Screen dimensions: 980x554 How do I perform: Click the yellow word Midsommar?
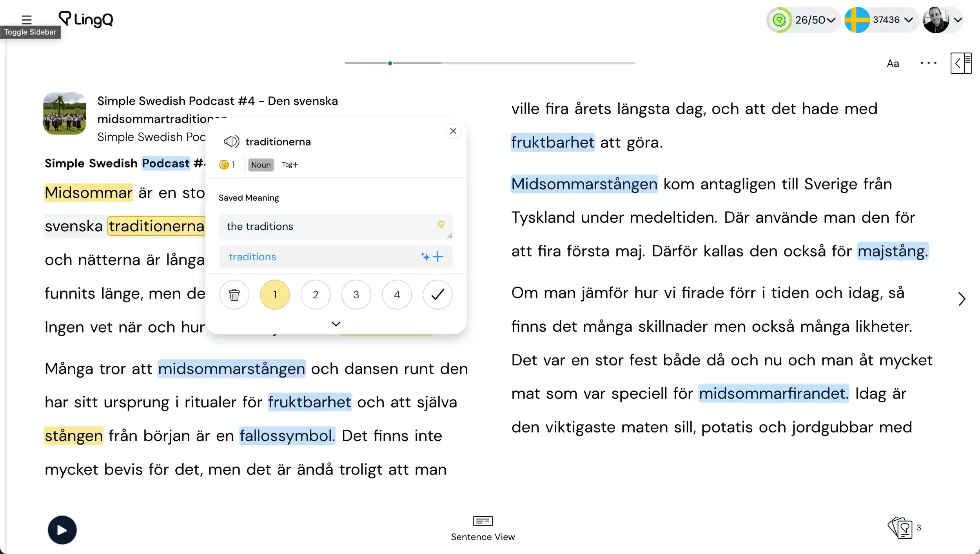tap(89, 193)
